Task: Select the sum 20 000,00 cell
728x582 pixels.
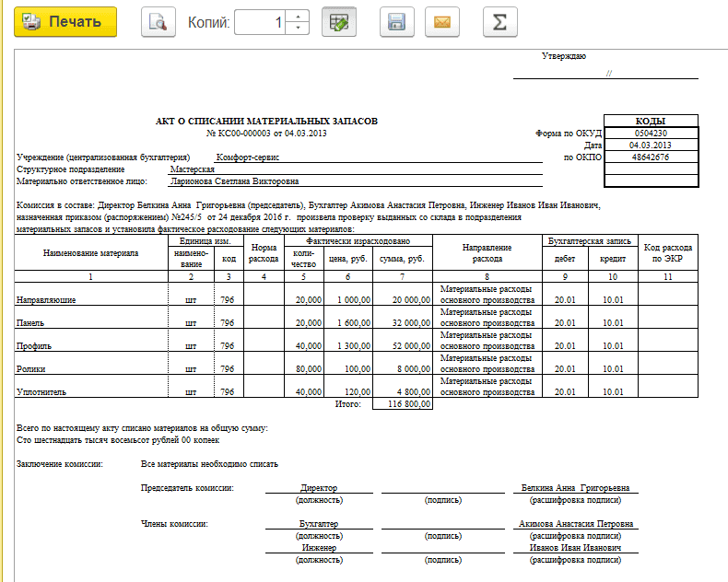Action: 403,294
